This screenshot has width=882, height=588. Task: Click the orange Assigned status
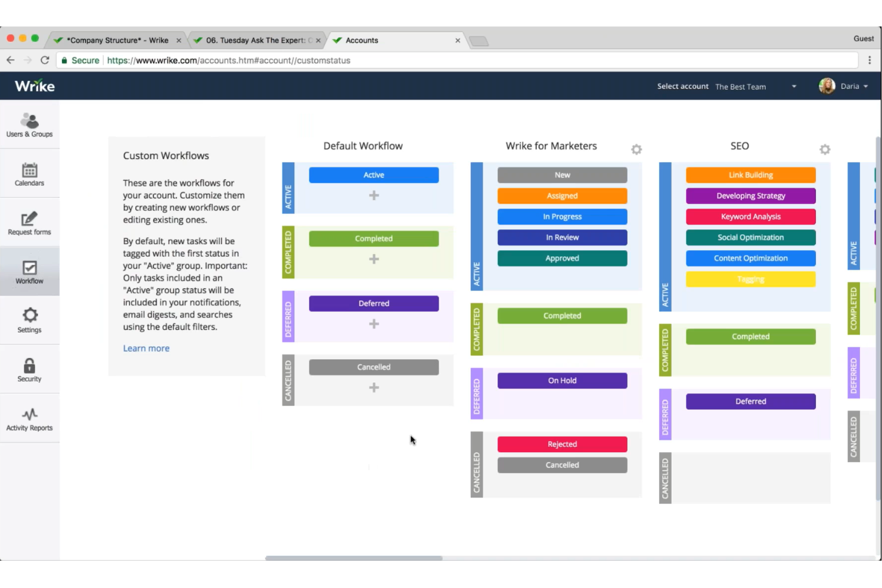coord(562,196)
